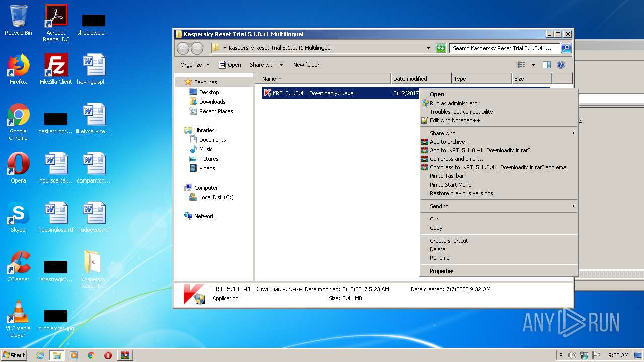644x362 pixels.
Task: Open Opera browser desktop shortcut
Action: click(x=18, y=168)
